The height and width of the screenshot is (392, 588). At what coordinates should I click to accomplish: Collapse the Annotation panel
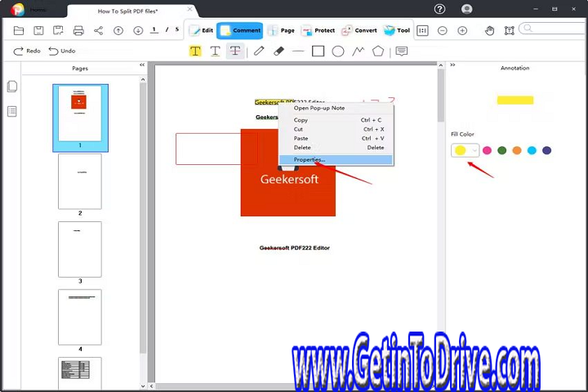coord(452,65)
